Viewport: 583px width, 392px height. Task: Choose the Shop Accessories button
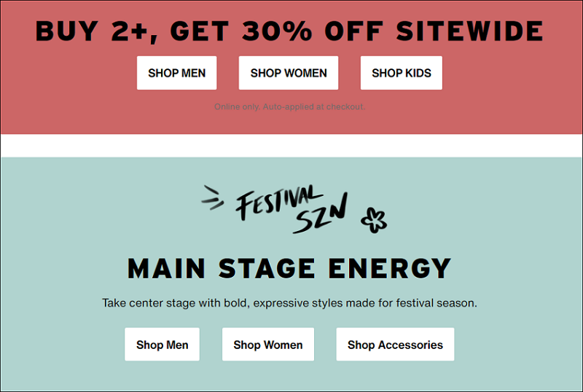[395, 345]
